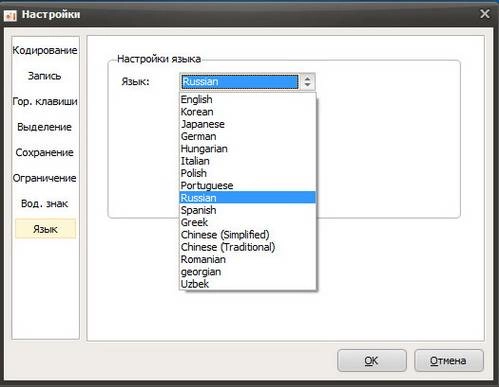Confirm settings with the OK button
The image size is (499, 387).
point(372,361)
